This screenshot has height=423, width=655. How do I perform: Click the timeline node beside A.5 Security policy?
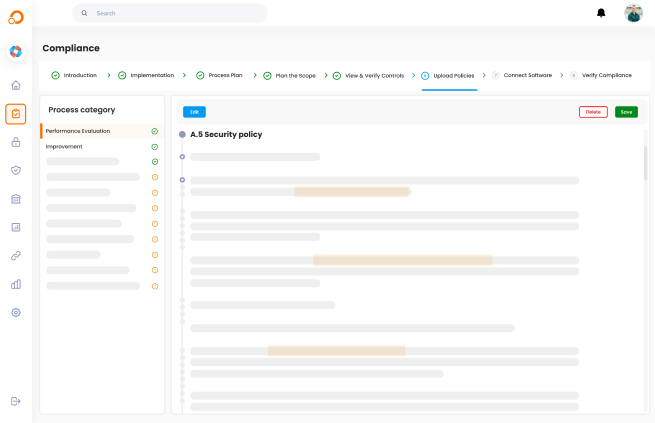click(x=182, y=134)
